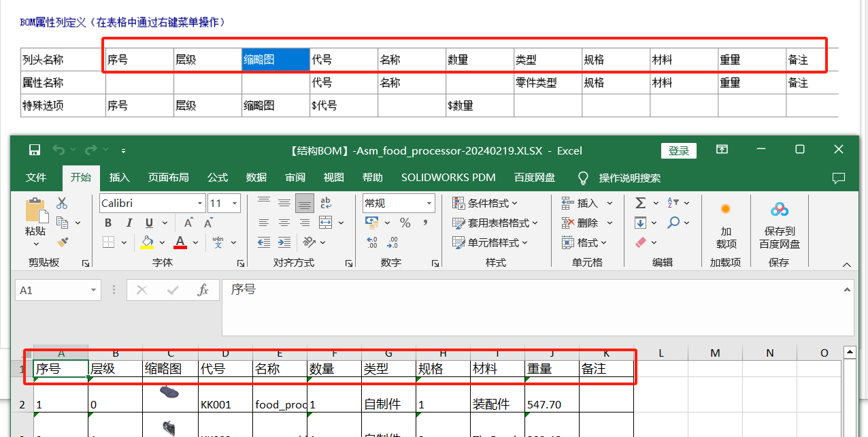
Task: Open the font name dropdown
Action: tap(199, 202)
